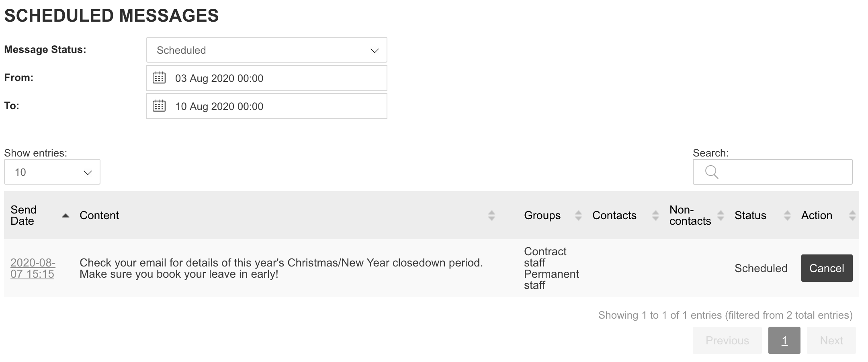Click the Content column sort arrows
This screenshot has width=868, height=362.
click(491, 216)
